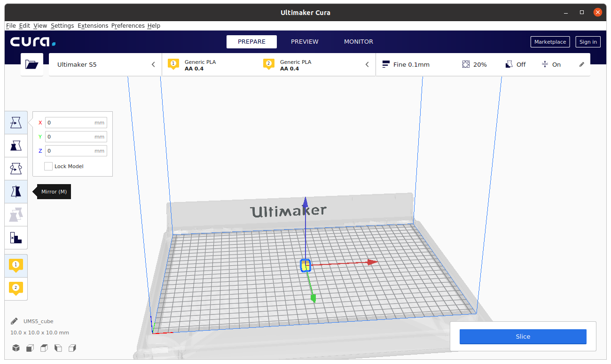Click the Fine 0.1mm layer height icon
This screenshot has height=364, width=611.
(x=386, y=64)
